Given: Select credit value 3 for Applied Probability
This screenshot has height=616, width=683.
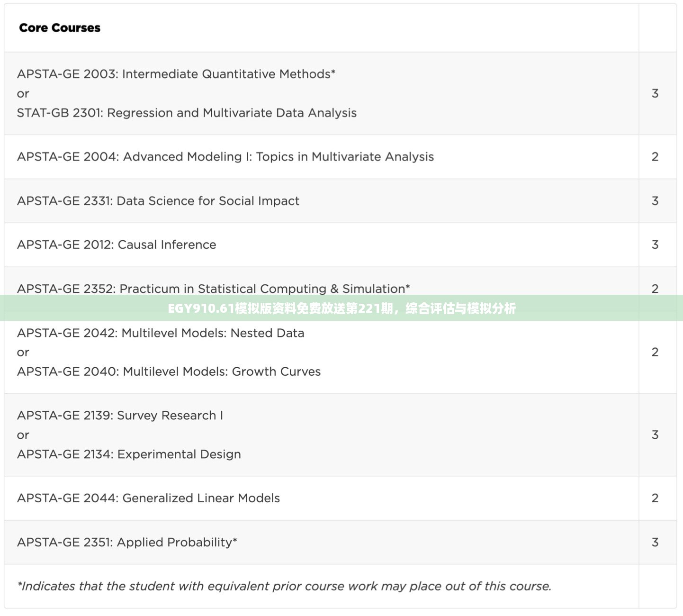Looking at the screenshot, I should (655, 542).
